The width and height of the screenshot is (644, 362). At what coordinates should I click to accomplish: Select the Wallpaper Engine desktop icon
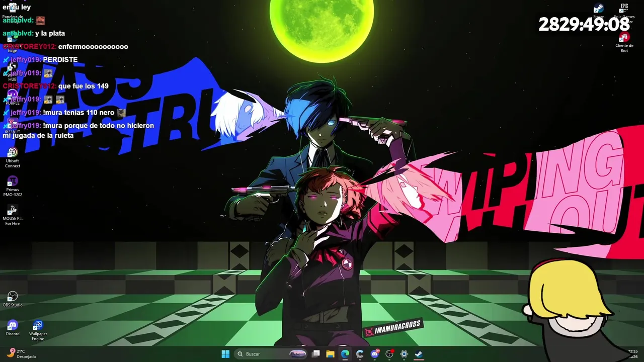coord(38,330)
